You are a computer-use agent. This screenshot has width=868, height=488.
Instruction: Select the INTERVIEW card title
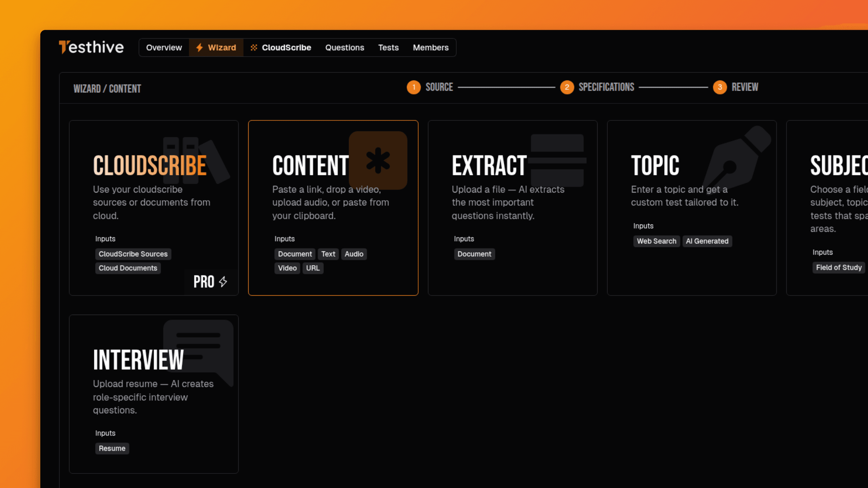(x=138, y=360)
